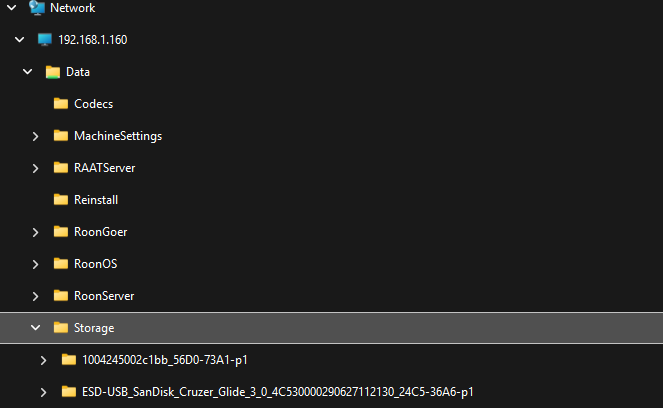
Task: Collapse the Data folder
Action: (x=27, y=72)
